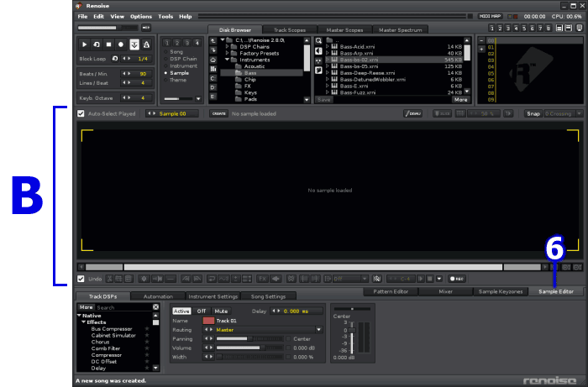The image size is (588, 387).
Task: Click the speaker icon beside volume slider
Action: pyautogui.click(x=146, y=28)
